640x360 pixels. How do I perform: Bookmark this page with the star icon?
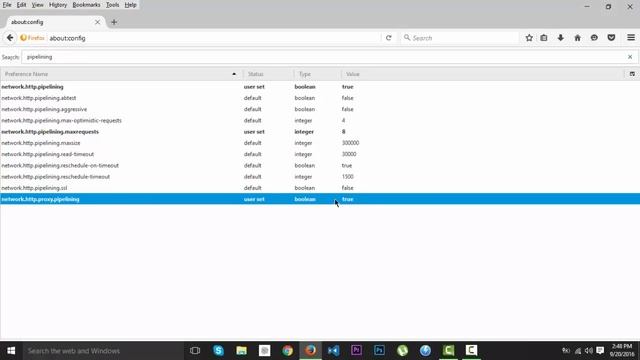(x=529, y=38)
